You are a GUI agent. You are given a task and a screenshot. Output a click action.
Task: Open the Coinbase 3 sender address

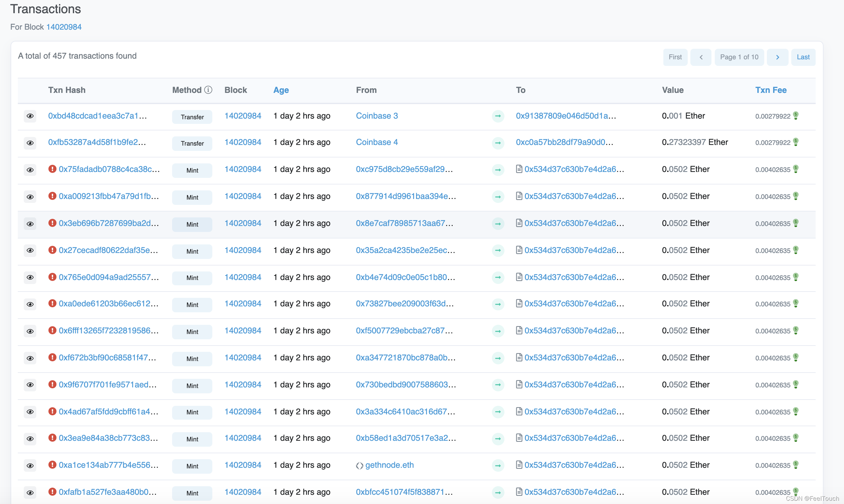377,116
